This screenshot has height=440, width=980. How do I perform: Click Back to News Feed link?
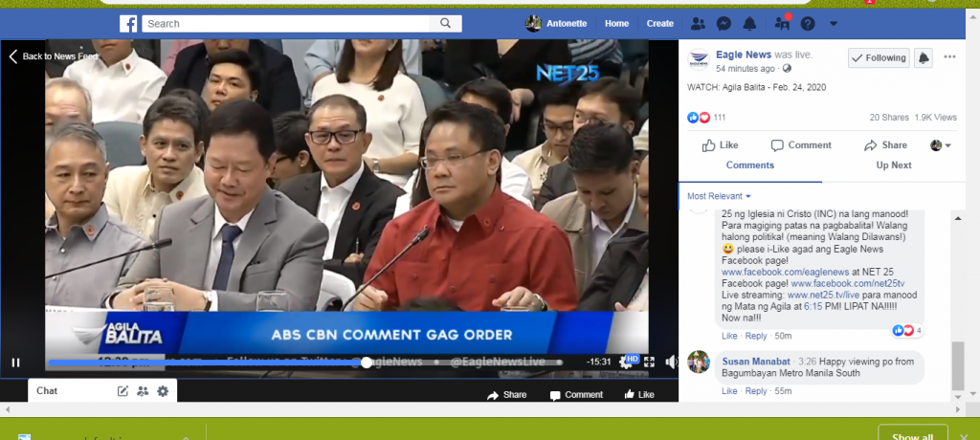54,56
